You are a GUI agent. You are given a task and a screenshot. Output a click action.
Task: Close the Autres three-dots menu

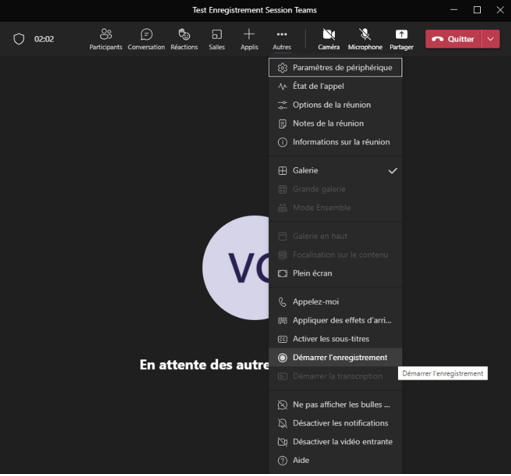[282, 39]
